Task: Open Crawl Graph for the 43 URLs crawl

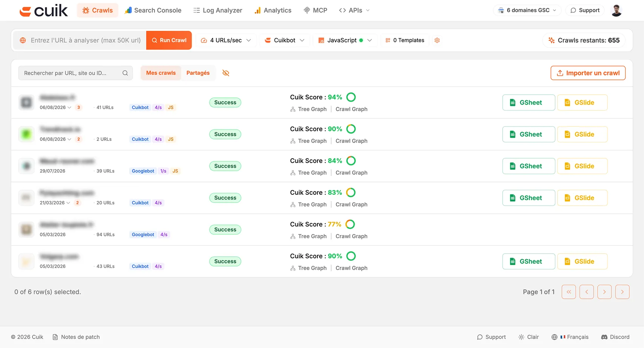Action: [351, 268]
